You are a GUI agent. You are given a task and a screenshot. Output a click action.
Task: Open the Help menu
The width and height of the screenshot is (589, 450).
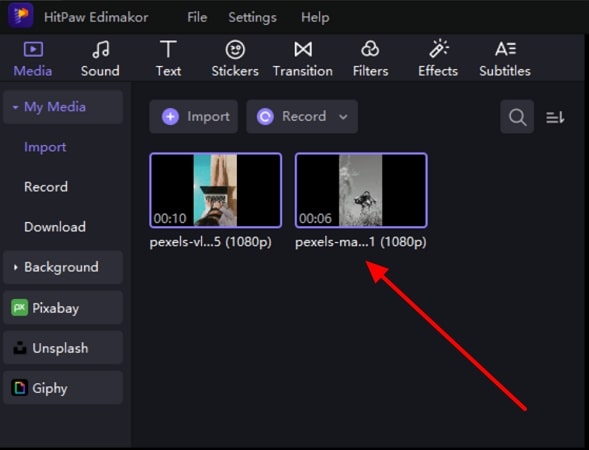(315, 17)
